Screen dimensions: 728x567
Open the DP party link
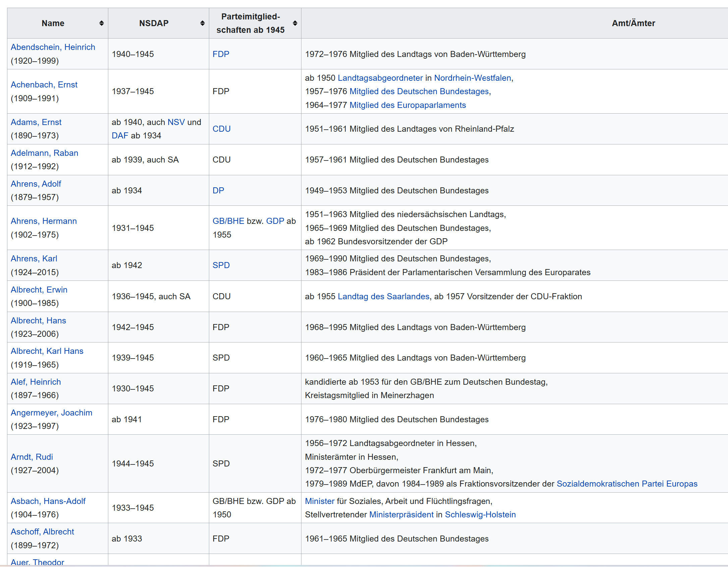point(218,191)
